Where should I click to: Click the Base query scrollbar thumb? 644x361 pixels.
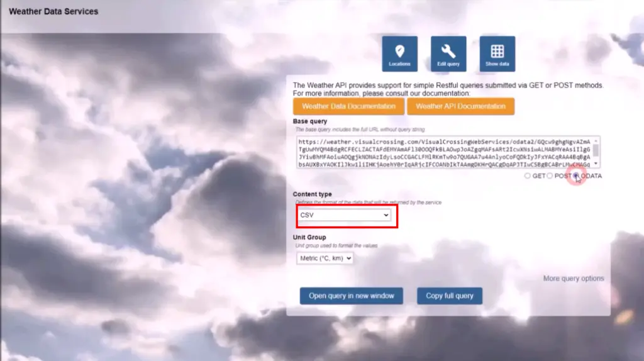click(596, 151)
